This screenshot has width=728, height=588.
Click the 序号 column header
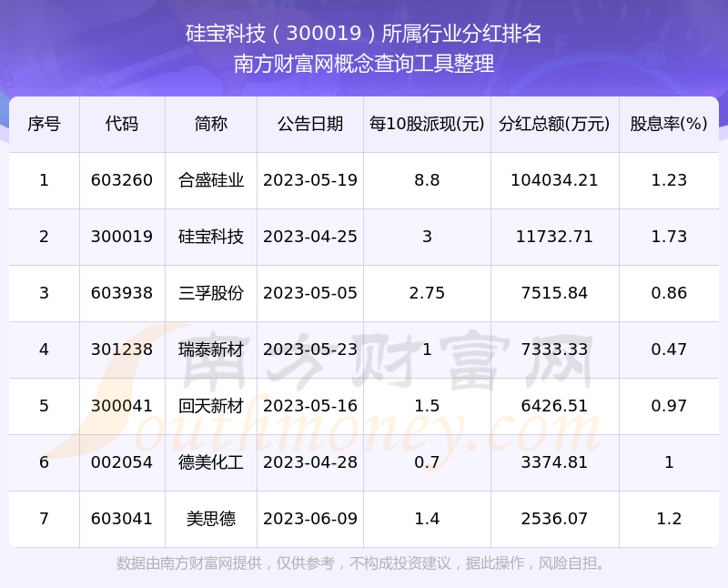44,124
